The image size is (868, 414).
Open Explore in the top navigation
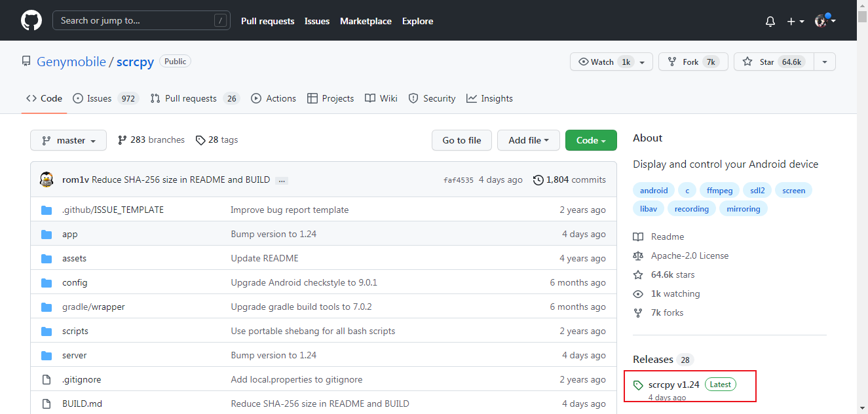tap(418, 21)
